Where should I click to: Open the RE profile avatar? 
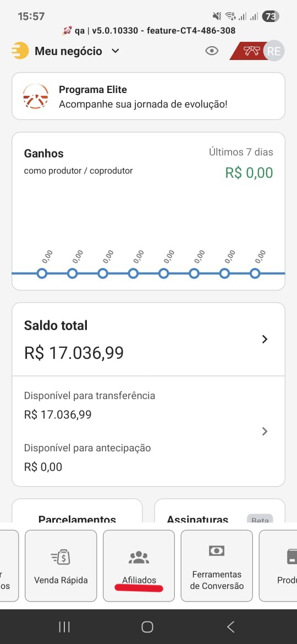[x=274, y=51]
